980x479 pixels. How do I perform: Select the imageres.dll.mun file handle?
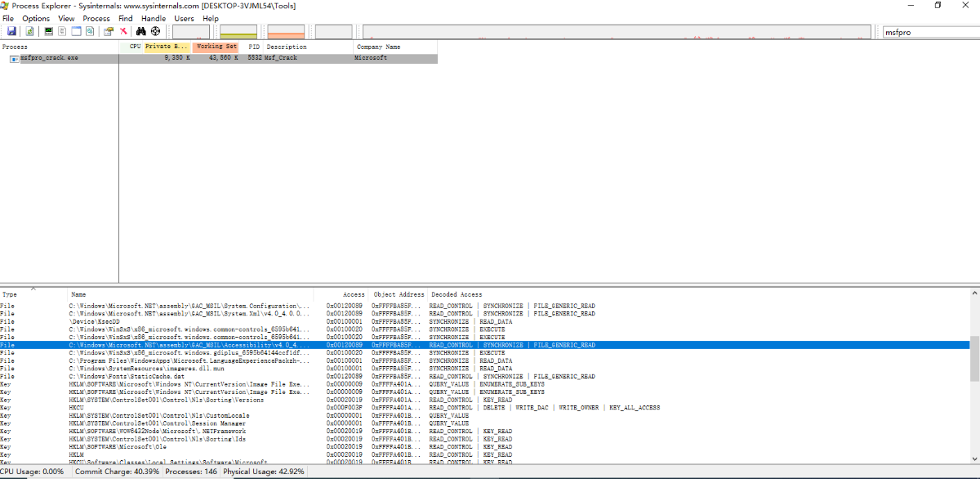click(484, 369)
